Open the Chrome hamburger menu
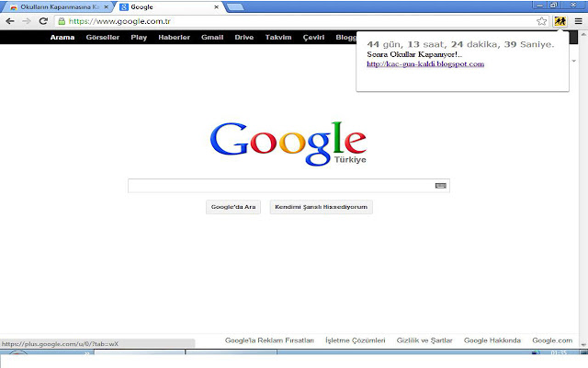The width and height of the screenshot is (588, 368). tap(579, 21)
